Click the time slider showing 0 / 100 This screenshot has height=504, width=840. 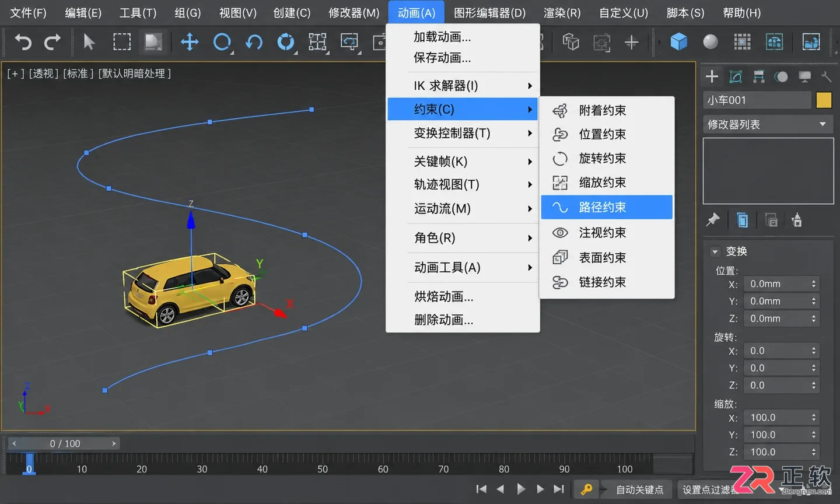tap(64, 444)
